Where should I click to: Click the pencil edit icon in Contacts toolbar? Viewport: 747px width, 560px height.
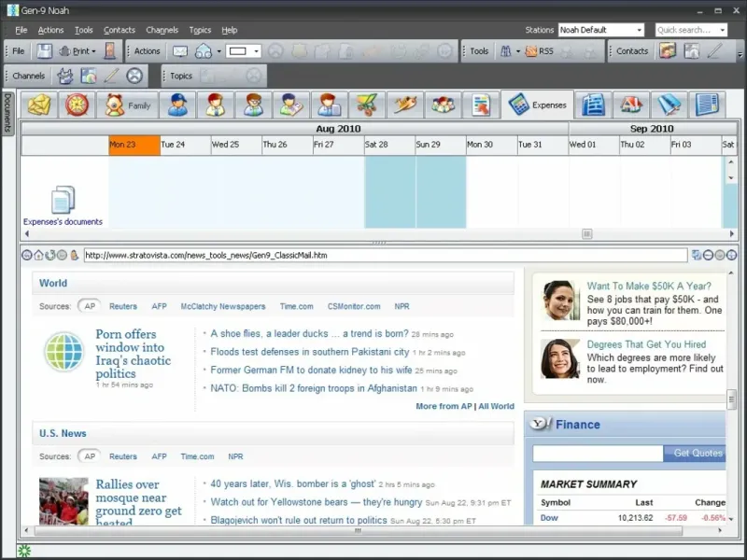pos(713,51)
